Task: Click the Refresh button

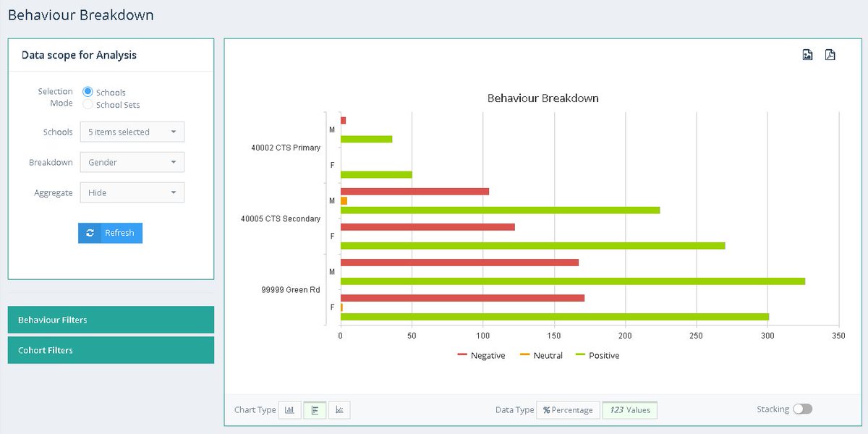Action: click(x=110, y=233)
